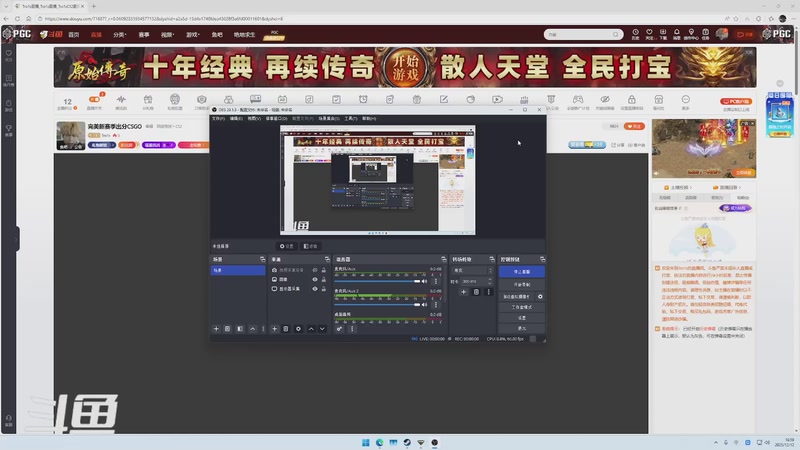
Task: Open the download icon in the Douyu header
Action: [x=663, y=34]
